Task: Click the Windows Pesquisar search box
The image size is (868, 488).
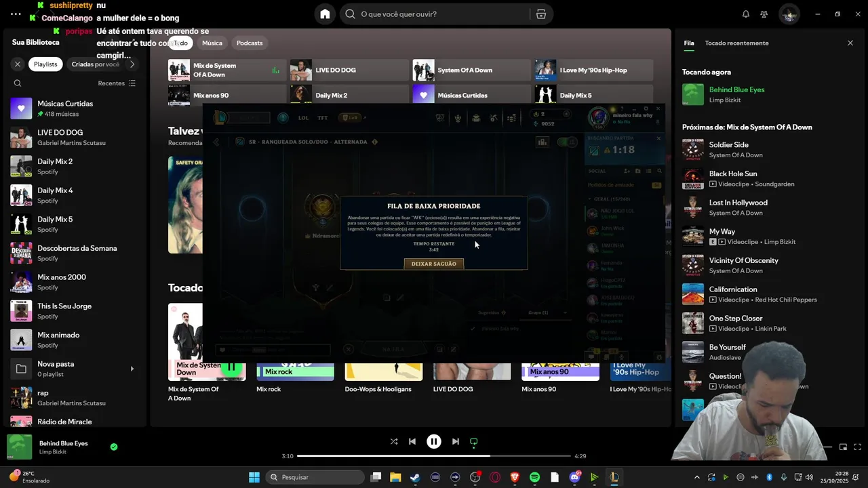Action: [315, 477]
